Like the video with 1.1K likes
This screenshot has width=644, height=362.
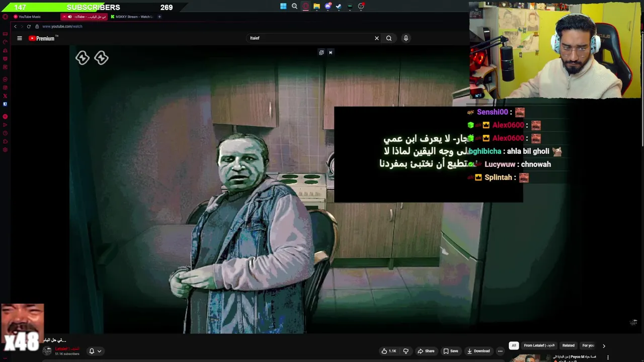[388, 351]
